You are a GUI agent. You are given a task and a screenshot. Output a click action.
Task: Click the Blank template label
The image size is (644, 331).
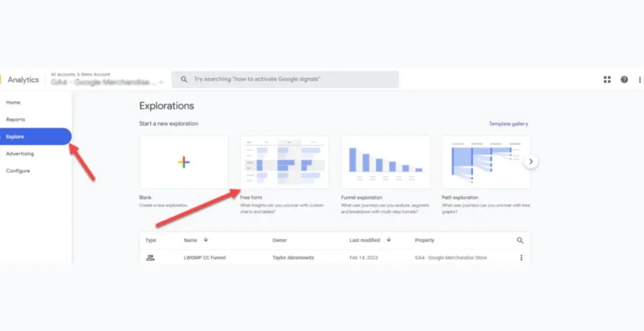tap(145, 198)
